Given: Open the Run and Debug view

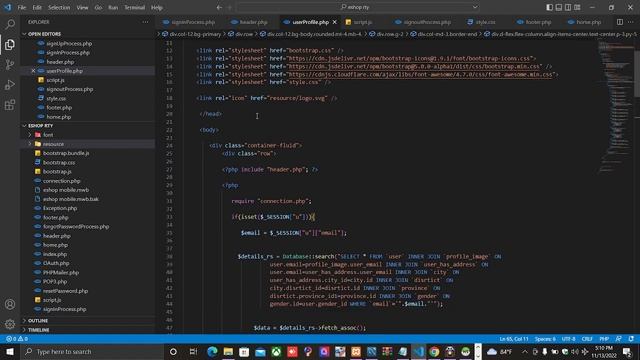Looking at the screenshot, I should (x=10, y=85).
